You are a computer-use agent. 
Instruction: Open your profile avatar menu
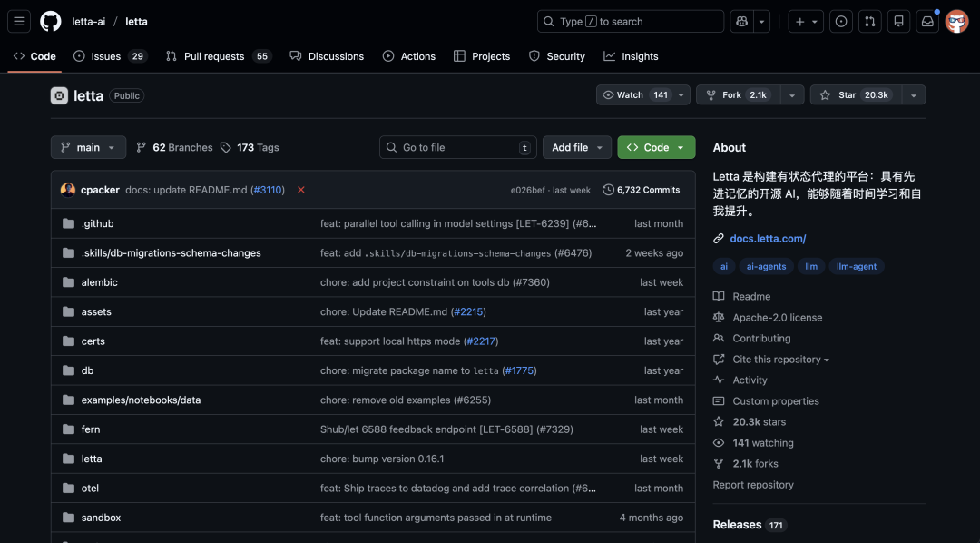[956, 21]
